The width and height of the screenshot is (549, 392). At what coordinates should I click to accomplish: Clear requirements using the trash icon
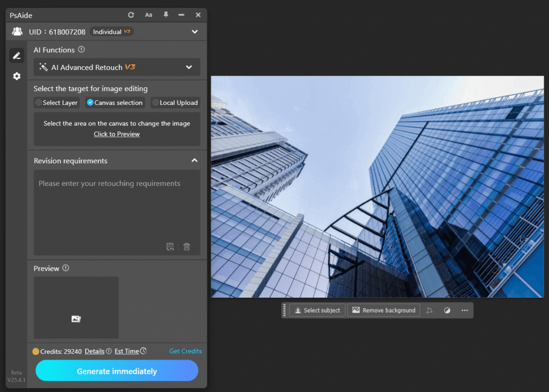pyautogui.click(x=187, y=247)
